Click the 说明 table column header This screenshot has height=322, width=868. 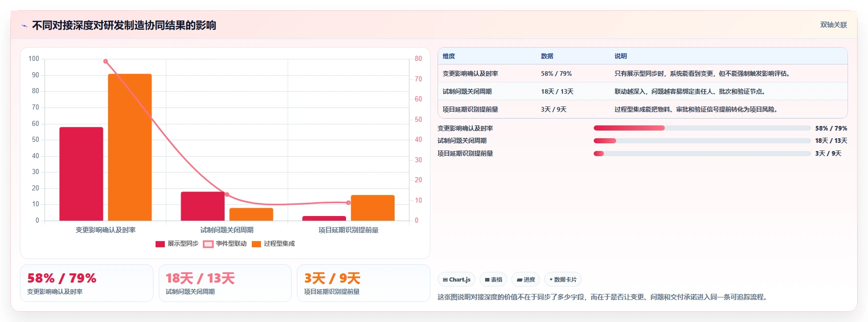tap(621, 56)
